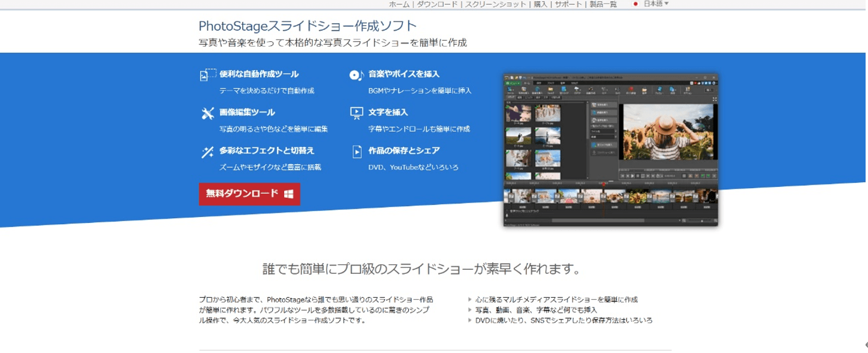Open the スクリーンショット navigation link
This screenshot has width=868, height=353.
[x=495, y=4]
